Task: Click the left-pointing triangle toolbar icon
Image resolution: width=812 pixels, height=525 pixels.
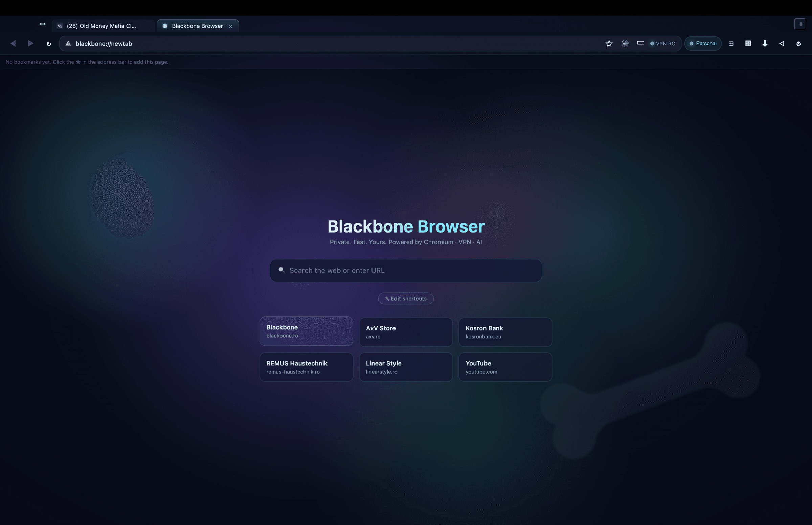Action: coord(782,43)
